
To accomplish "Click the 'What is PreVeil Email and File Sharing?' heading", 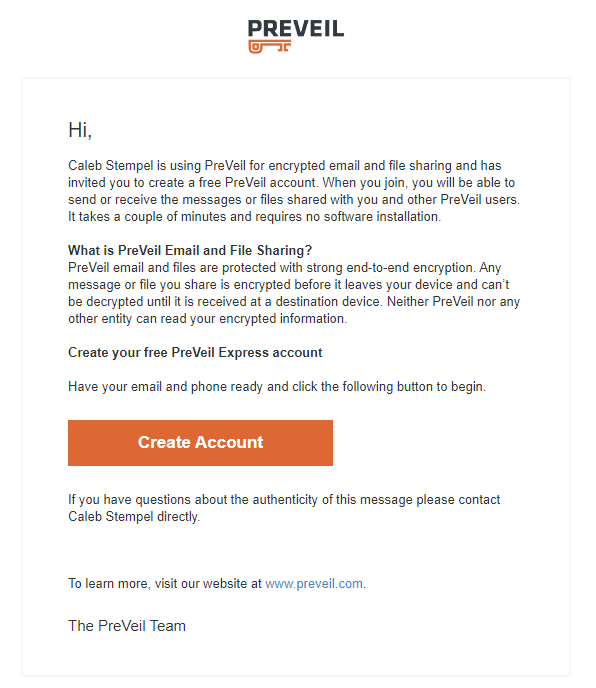I will (190, 251).
